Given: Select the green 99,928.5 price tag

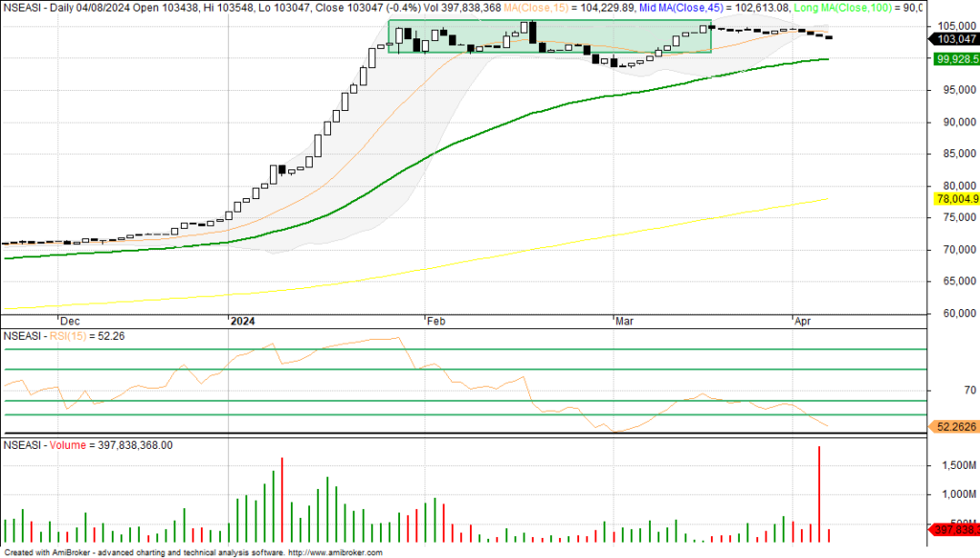Looking at the screenshot, I should tap(954, 58).
